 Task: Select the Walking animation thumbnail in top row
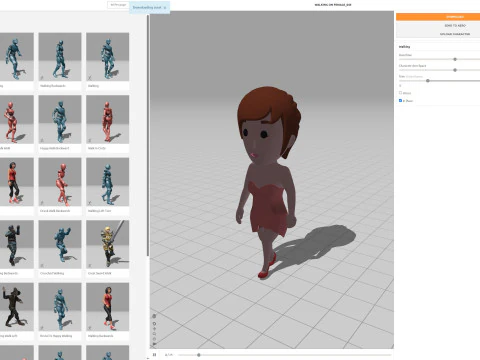click(x=108, y=57)
